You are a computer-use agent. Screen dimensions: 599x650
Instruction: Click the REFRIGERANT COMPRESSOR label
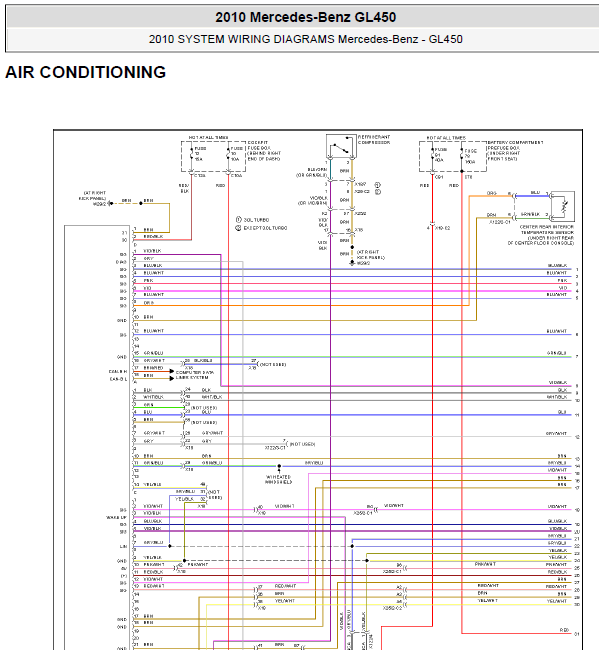coord(374,140)
